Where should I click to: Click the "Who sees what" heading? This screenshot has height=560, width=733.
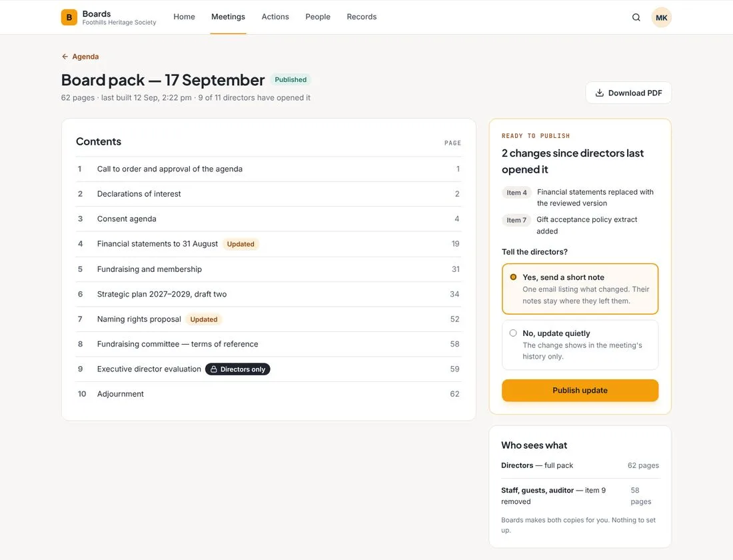tap(534, 445)
